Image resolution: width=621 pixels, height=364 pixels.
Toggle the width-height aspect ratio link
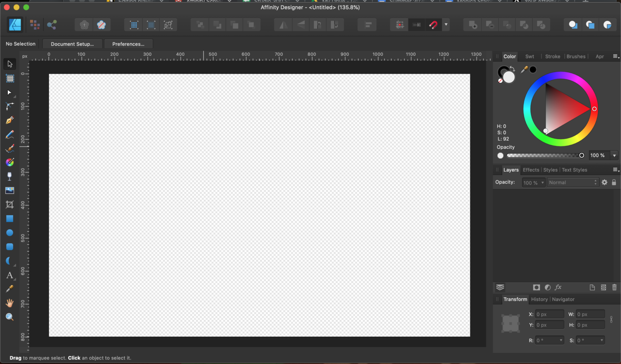coord(611,319)
